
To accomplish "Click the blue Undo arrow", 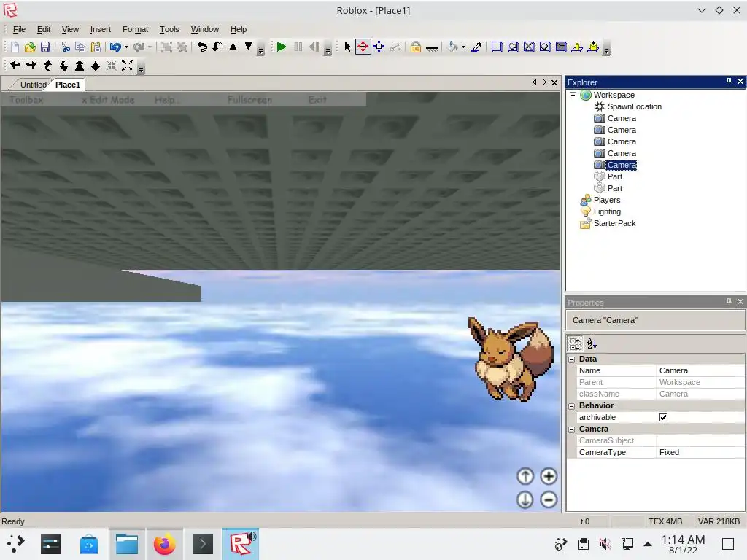I will click(115, 47).
